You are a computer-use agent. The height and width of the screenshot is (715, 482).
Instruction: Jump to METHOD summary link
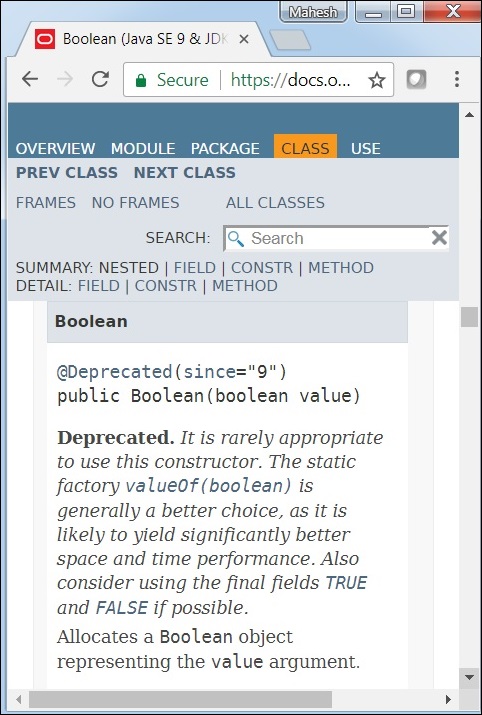pyautogui.click(x=341, y=268)
